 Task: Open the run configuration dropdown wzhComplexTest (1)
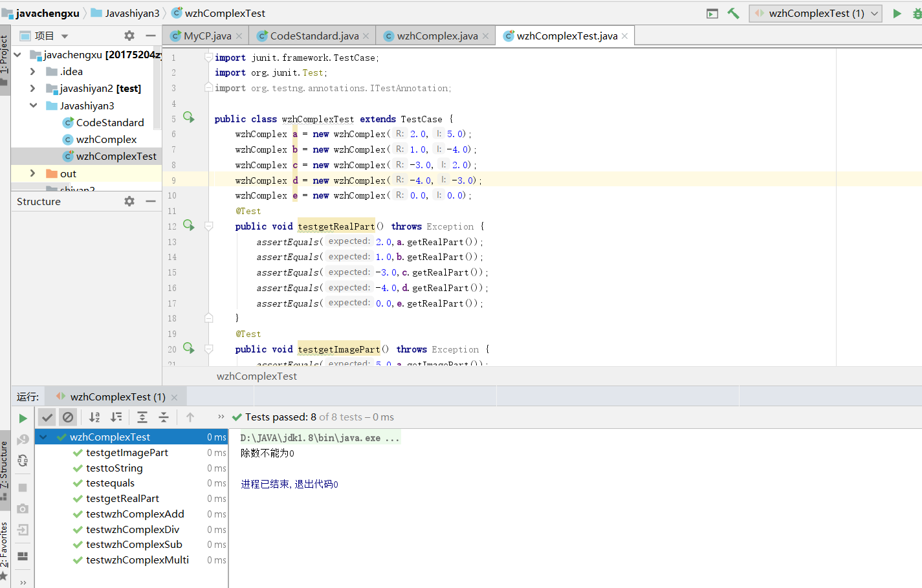815,13
